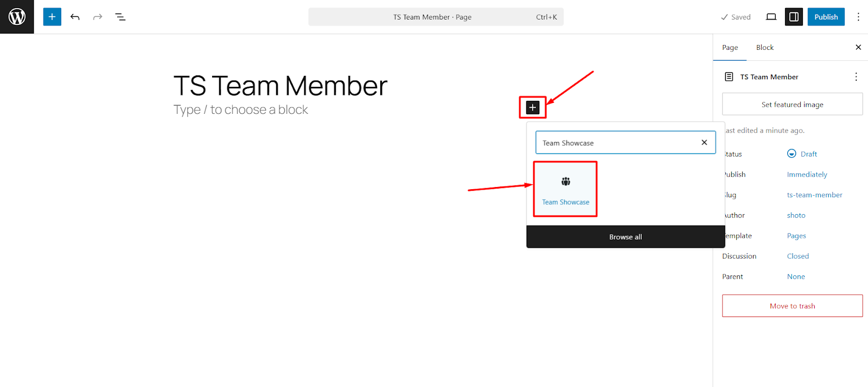868x387 pixels.
Task: Click Set featured image area
Action: pyautogui.click(x=792, y=104)
